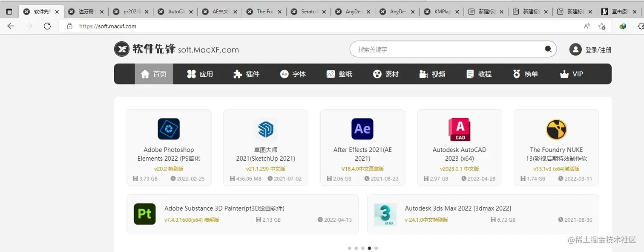Click the 应用 clover icon in navbar
This screenshot has height=252, width=644.
[x=192, y=74]
